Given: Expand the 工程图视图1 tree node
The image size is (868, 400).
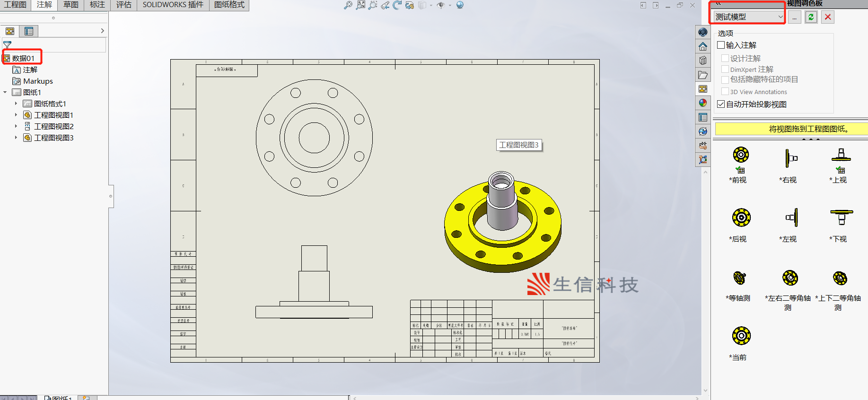Looking at the screenshot, I should tap(16, 115).
